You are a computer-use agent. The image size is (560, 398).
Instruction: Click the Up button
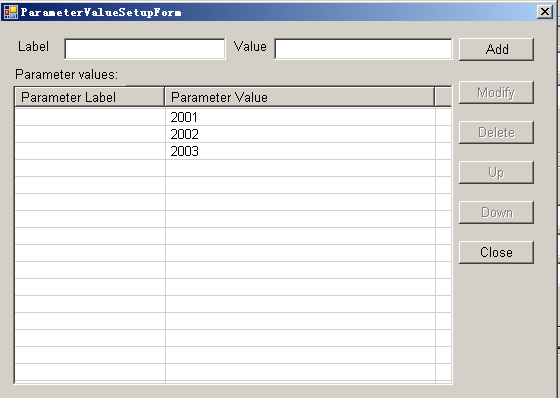click(496, 173)
